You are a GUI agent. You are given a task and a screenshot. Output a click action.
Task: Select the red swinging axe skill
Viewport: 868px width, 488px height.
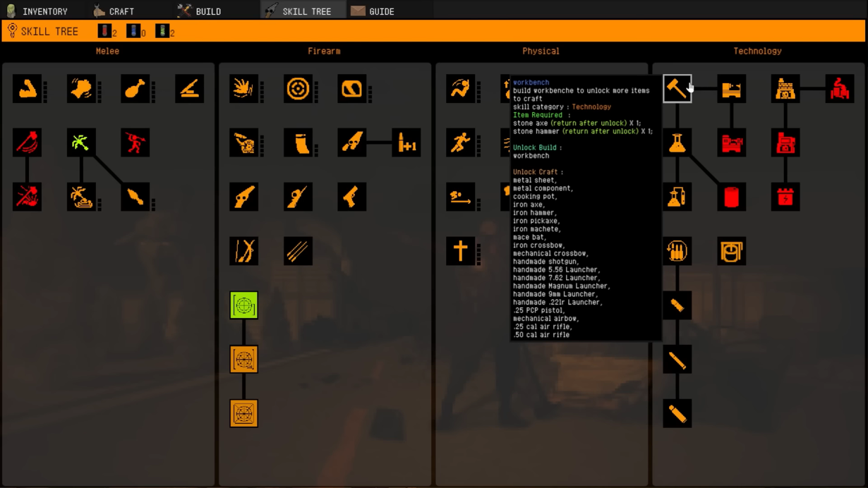[27, 142]
